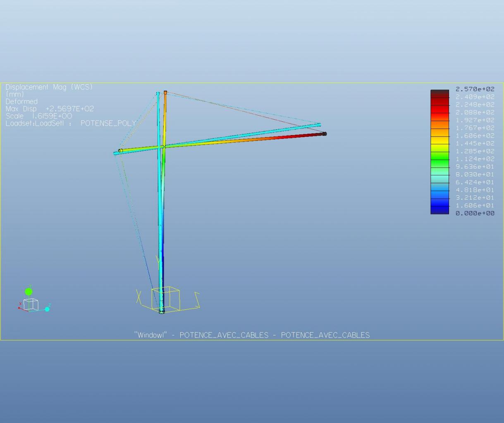504x423 pixels.
Task: Click the Displacement Mag (WCS) label
Action: [49, 87]
